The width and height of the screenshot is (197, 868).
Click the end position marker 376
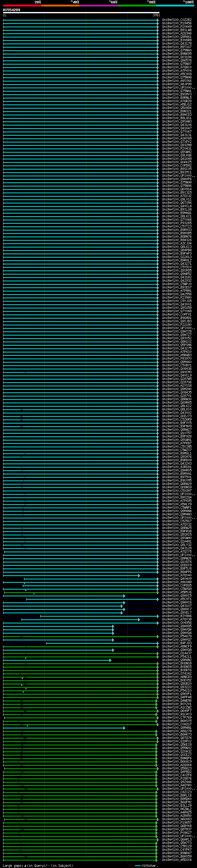pos(155,15)
